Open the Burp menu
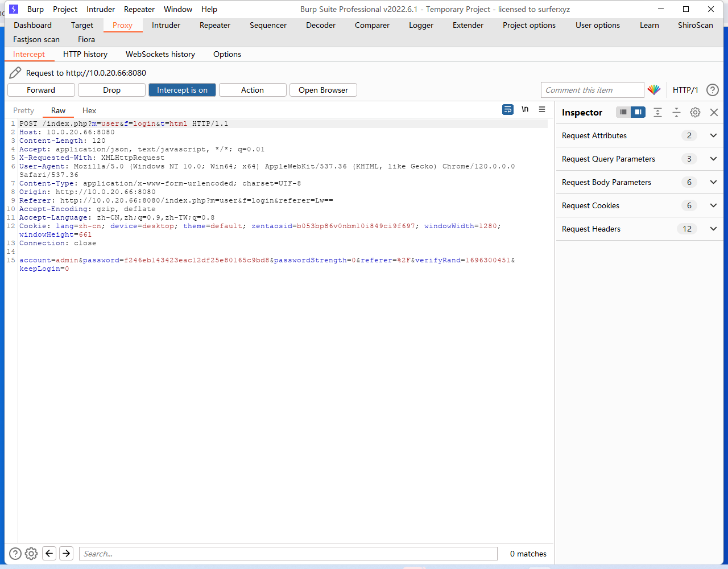This screenshot has height=569, width=728. (35, 9)
